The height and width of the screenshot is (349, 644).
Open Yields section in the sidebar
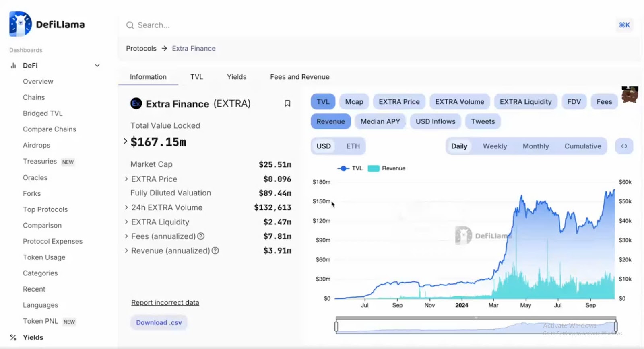[33, 337]
